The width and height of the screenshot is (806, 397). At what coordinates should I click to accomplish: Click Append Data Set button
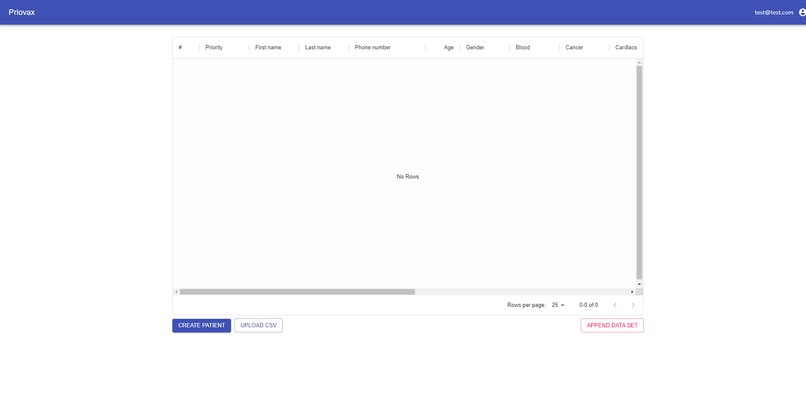click(x=612, y=326)
